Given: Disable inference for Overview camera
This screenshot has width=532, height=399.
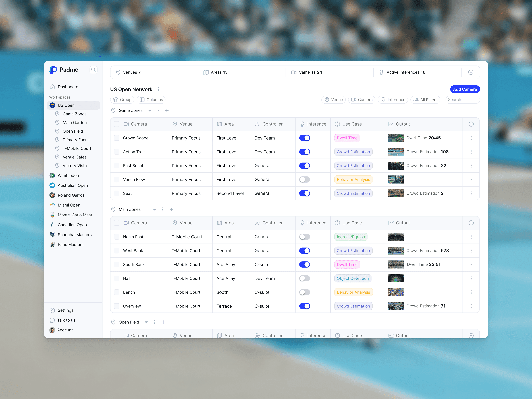Looking at the screenshot, I should 304,306.
